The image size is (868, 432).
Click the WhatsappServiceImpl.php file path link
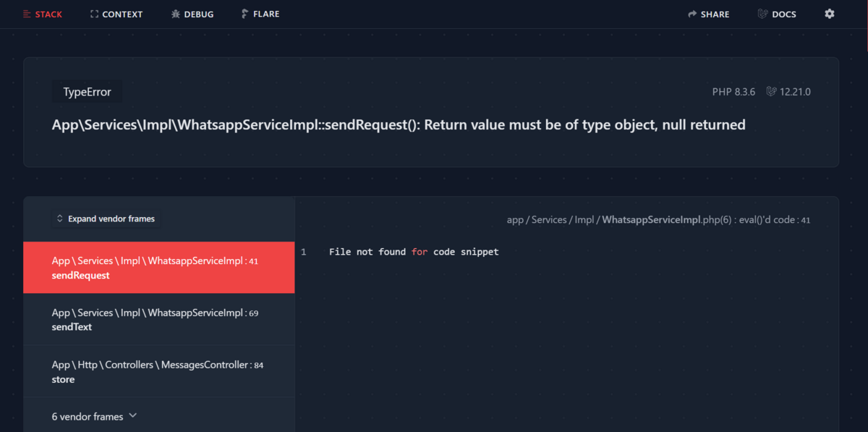tap(658, 219)
